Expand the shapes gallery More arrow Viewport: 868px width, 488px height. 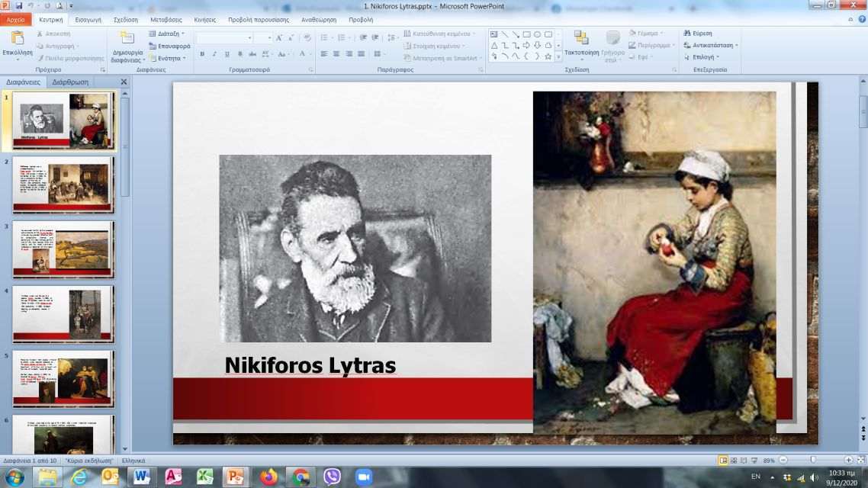pyautogui.click(x=558, y=56)
